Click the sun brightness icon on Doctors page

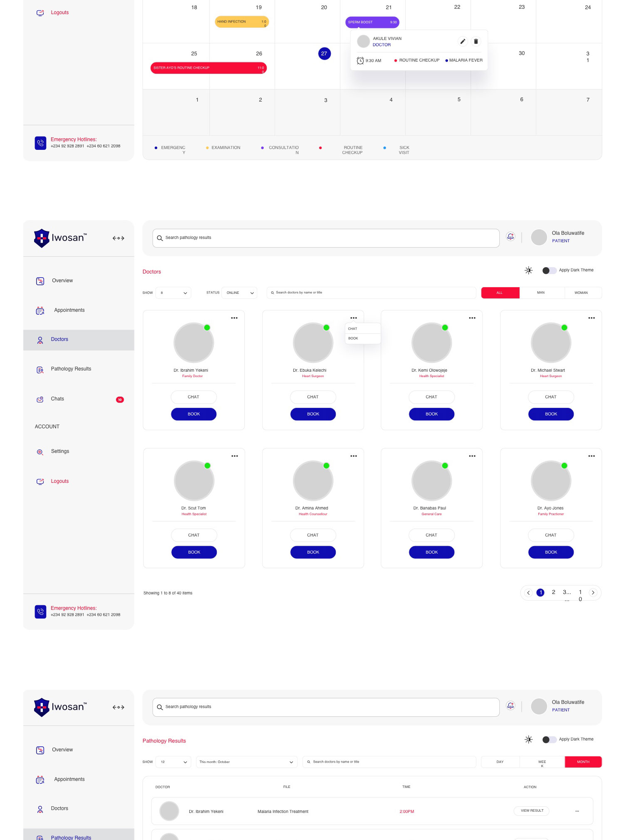tap(528, 271)
